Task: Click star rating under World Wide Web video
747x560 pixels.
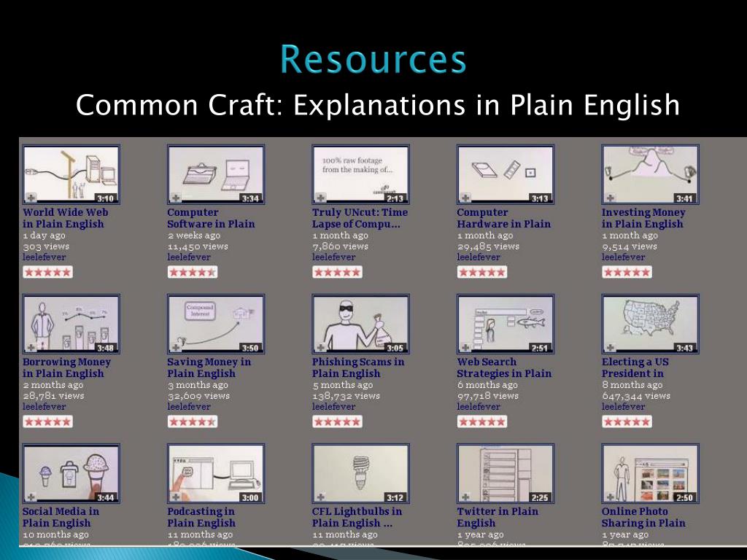Action: pos(47,272)
